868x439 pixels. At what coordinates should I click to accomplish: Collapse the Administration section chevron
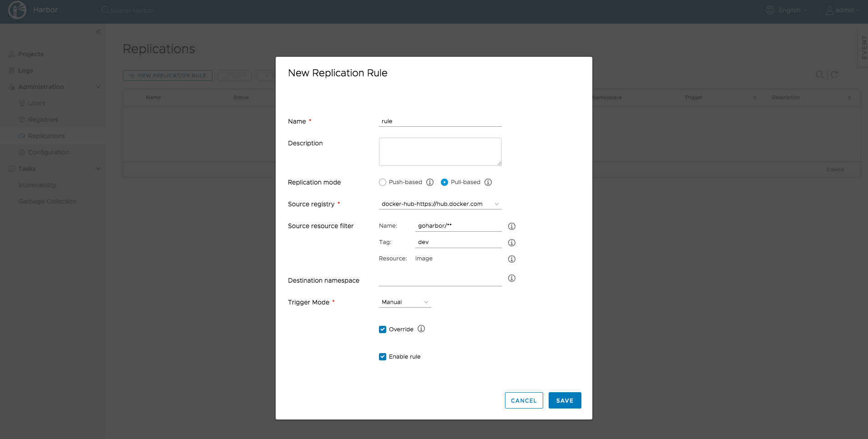click(98, 87)
